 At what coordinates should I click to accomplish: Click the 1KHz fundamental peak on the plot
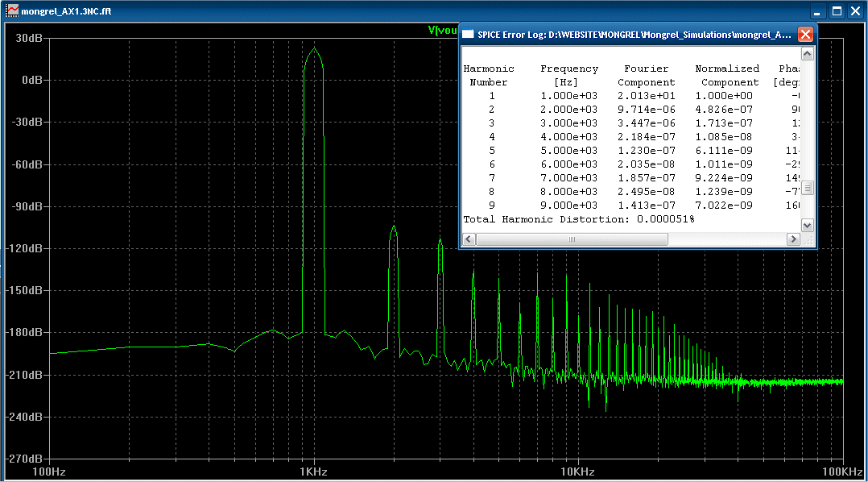pyautogui.click(x=314, y=50)
